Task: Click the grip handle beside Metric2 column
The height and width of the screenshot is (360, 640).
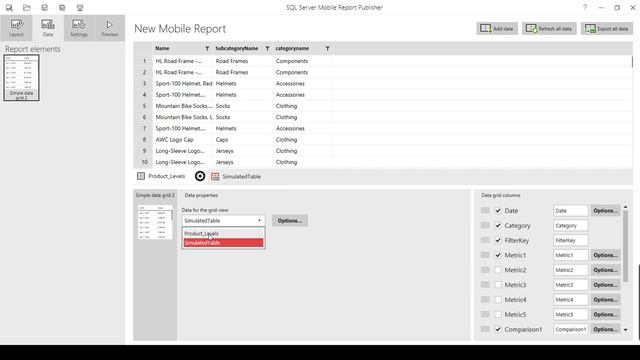Action: pyautogui.click(x=485, y=270)
